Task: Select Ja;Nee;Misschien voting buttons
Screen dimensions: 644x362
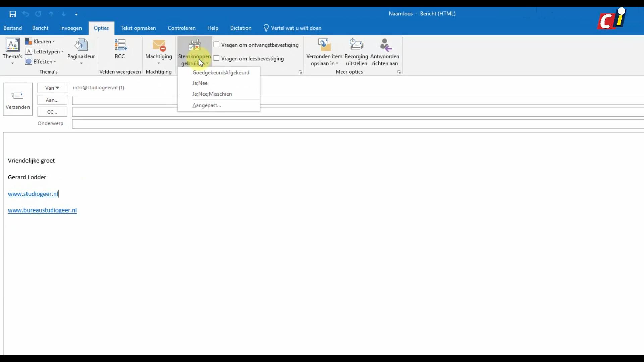Action: (212, 94)
